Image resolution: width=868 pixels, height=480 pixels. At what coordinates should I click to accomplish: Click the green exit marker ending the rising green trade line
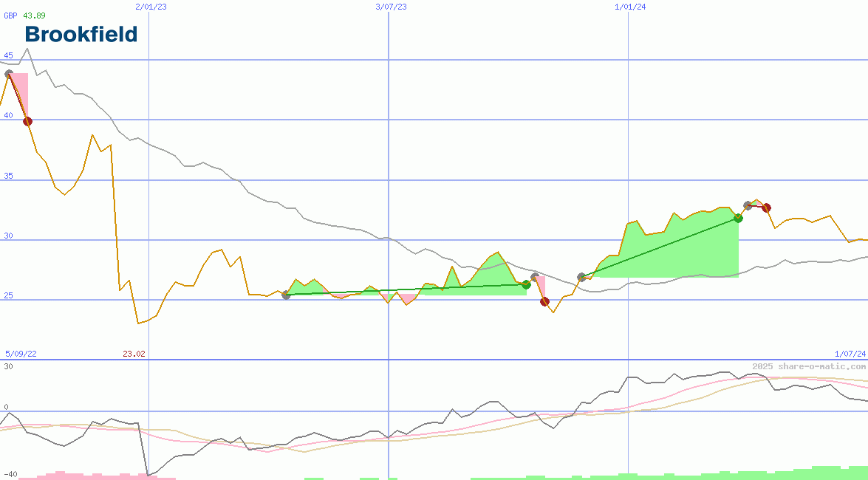click(x=738, y=218)
